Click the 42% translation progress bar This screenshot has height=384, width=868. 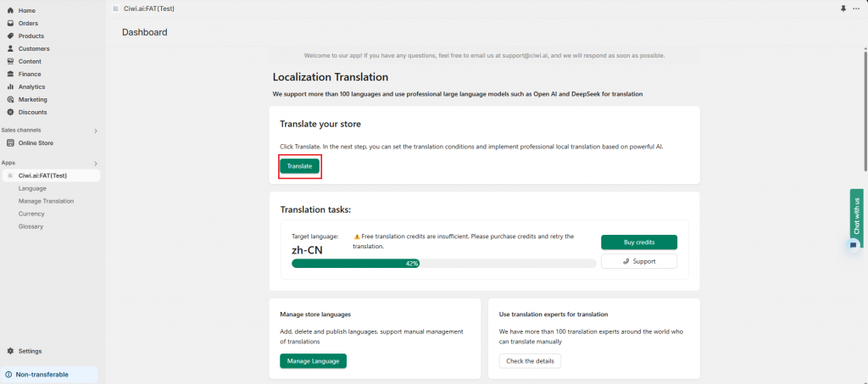tap(443, 264)
